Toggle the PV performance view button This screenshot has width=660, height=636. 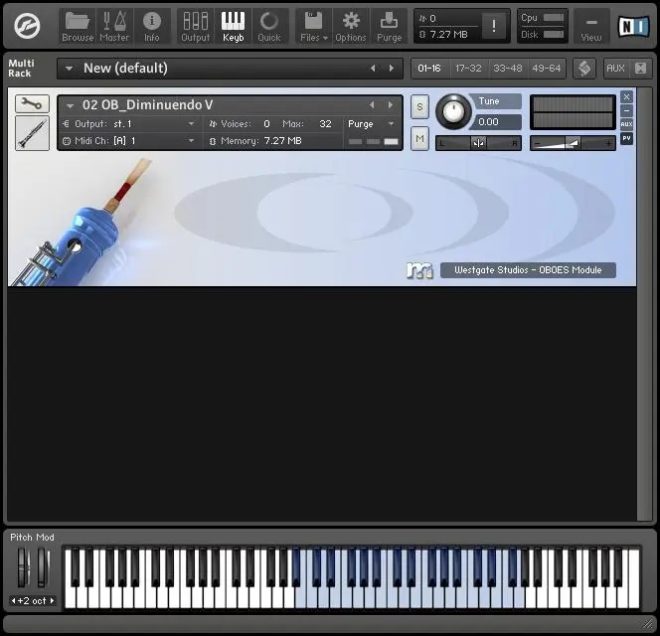pos(626,138)
